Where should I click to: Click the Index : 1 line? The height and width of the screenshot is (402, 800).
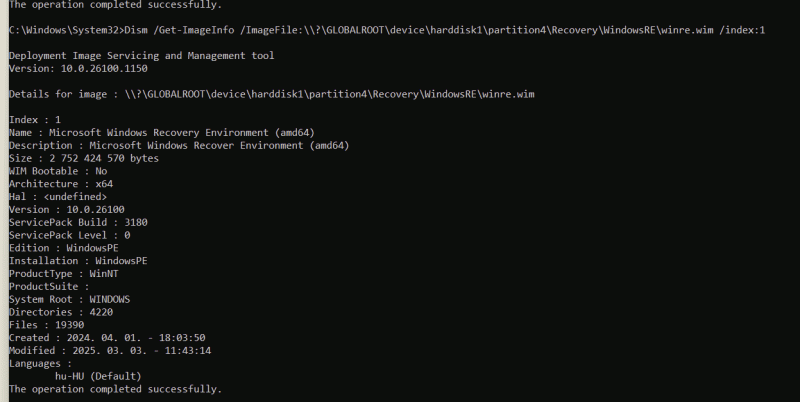click(x=35, y=119)
